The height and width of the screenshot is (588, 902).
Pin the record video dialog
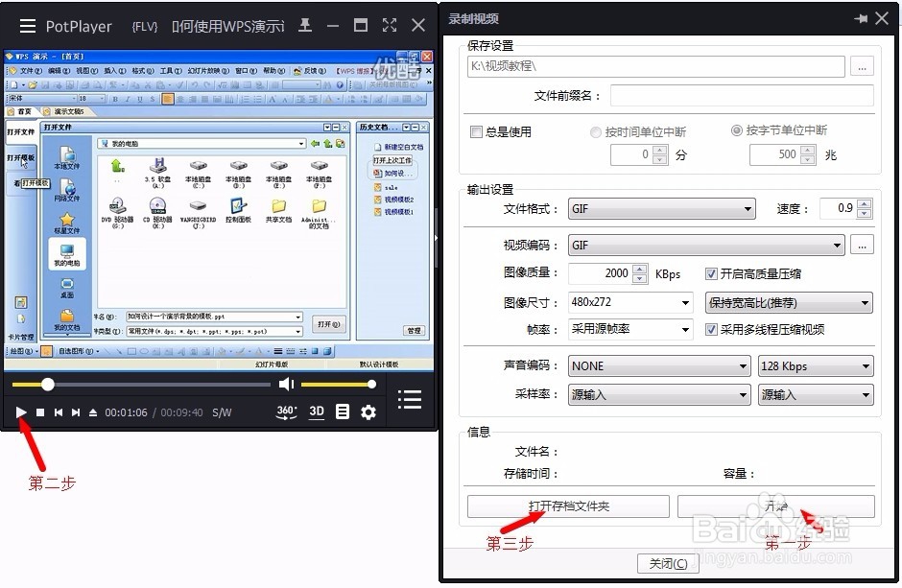pos(861,18)
